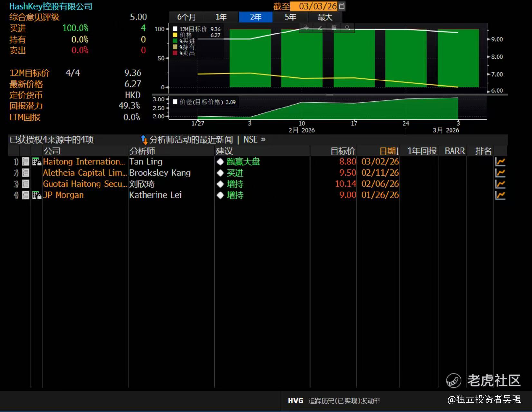The height and width of the screenshot is (412, 532).
Task: Click the analyst activity news arrows icon
Action: pyautogui.click(x=144, y=140)
